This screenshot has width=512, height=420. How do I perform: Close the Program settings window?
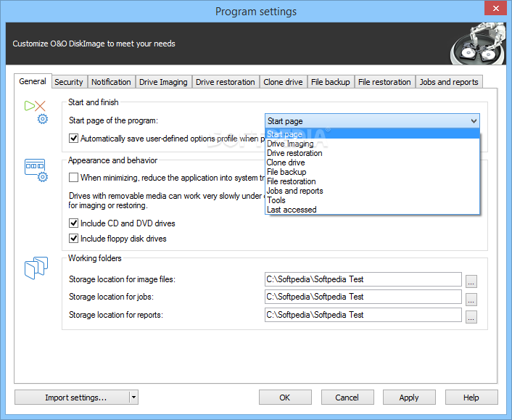pos(495,8)
